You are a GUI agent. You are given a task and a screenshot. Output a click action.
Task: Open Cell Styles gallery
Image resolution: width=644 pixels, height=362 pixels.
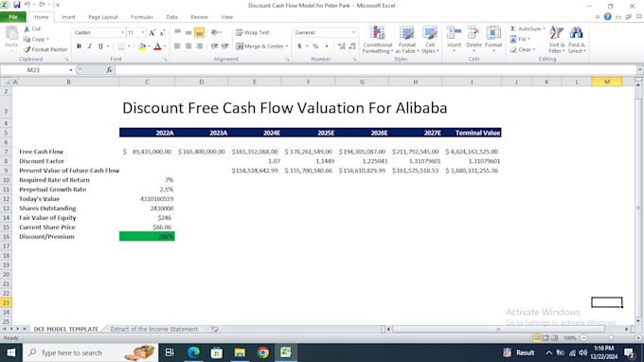(430, 40)
